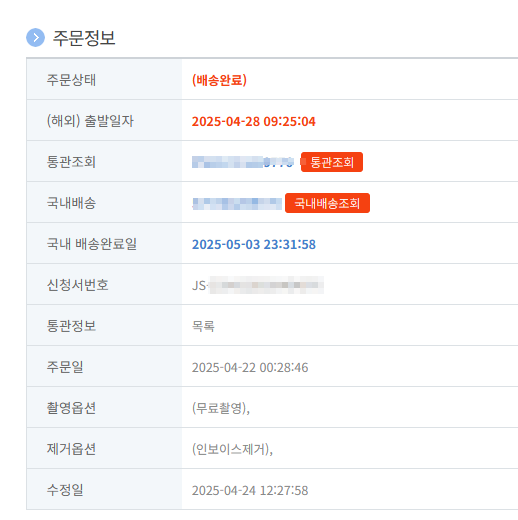
Task: Click the 촬영옵션 row label
Action: coord(71,408)
